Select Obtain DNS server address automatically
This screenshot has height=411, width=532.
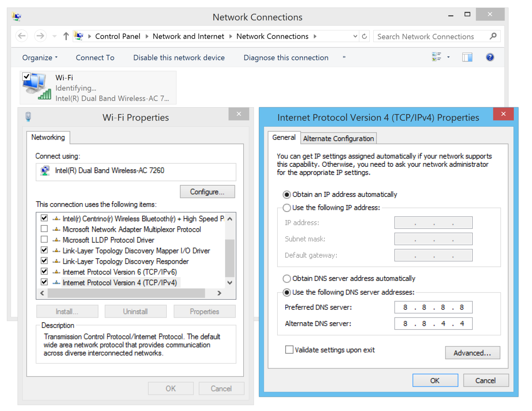(287, 278)
